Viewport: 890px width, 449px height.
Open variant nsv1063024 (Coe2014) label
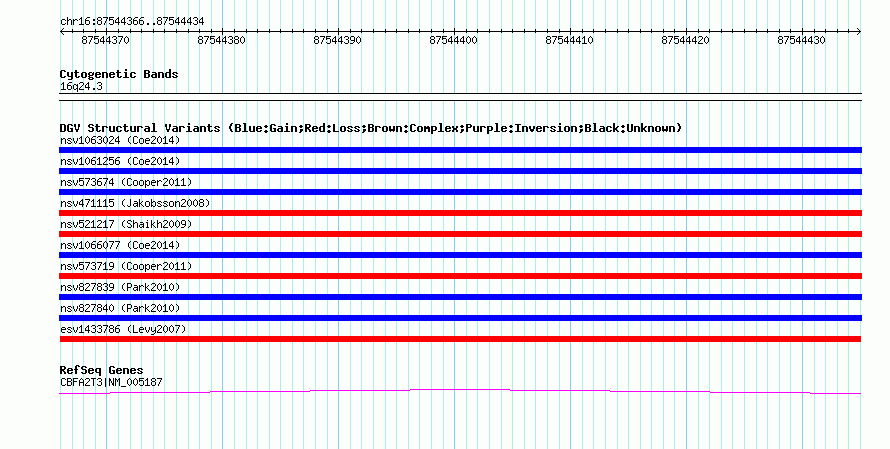coord(120,140)
